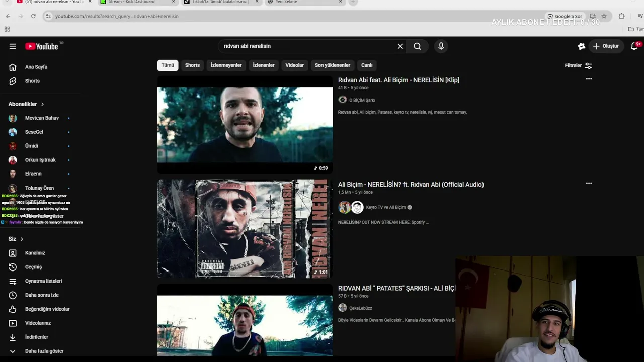Play the NERELİSİN Official Audio thumbnail

[x=245, y=229]
